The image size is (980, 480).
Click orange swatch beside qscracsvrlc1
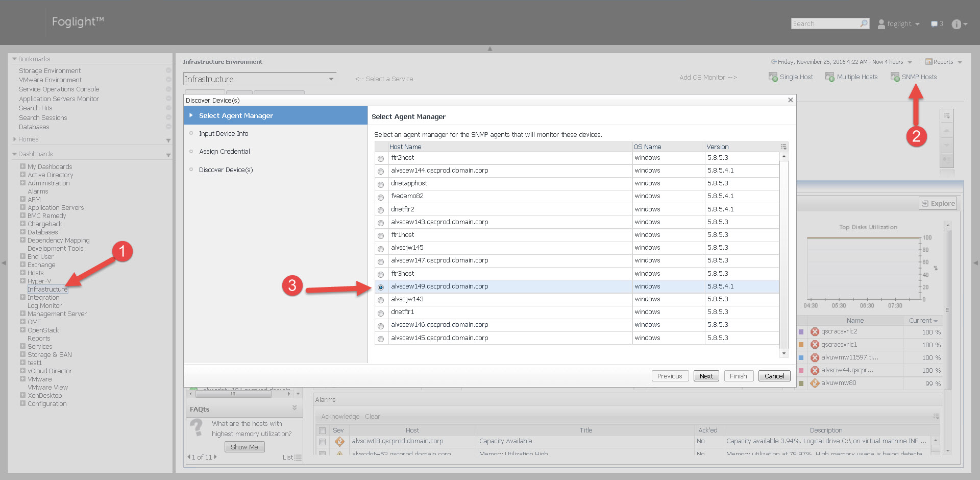coord(801,345)
